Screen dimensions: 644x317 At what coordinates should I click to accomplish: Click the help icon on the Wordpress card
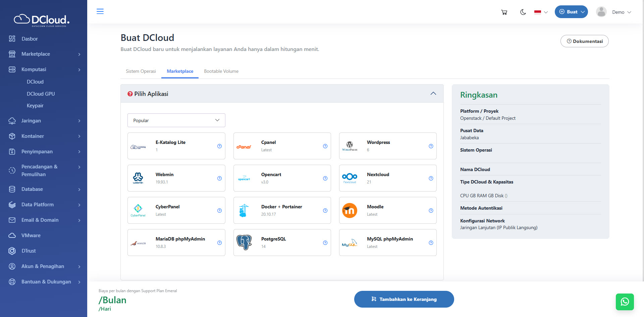(x=431, y=146)
